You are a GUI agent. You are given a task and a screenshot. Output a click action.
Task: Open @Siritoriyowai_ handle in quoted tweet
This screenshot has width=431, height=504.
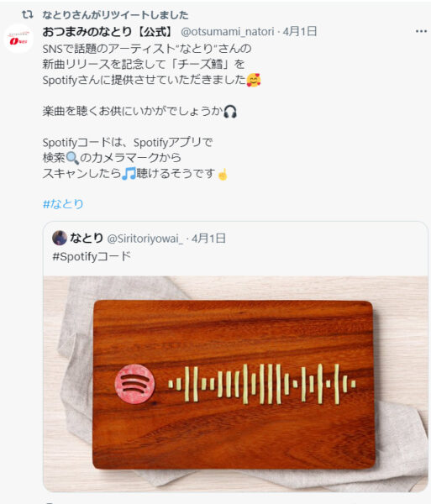tap(145, 239)
